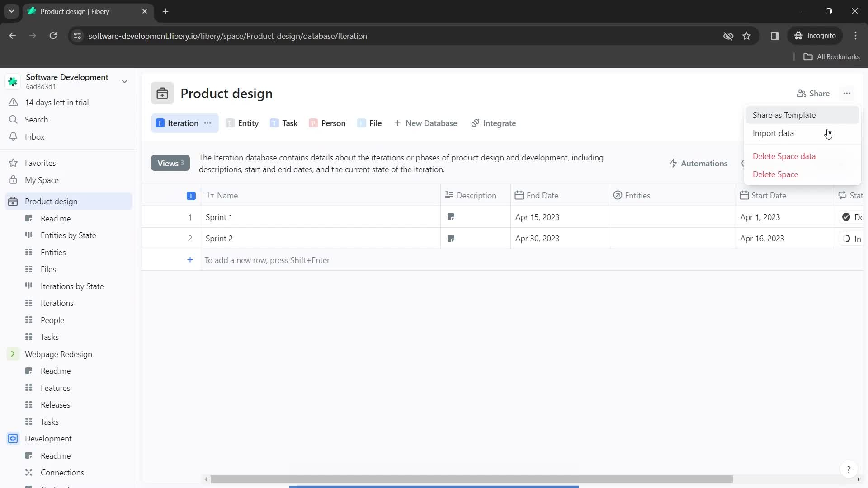868x488 pixels.
Task: Click the Sprint 2 description document icon
Action: 451,239
